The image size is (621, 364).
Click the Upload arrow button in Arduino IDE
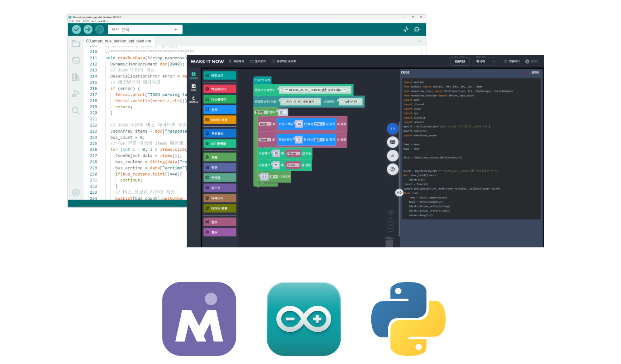pyautogui.click(x=88, y=29)
